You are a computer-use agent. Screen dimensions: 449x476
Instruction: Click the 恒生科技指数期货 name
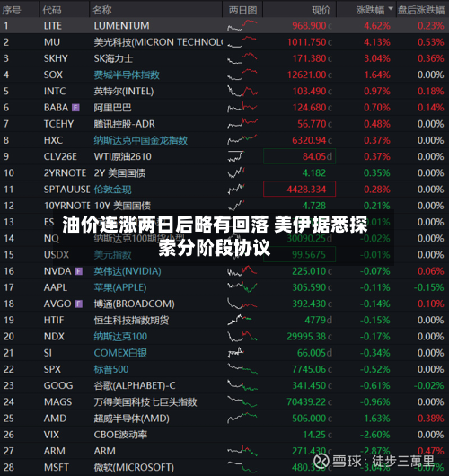click(131, 320)
